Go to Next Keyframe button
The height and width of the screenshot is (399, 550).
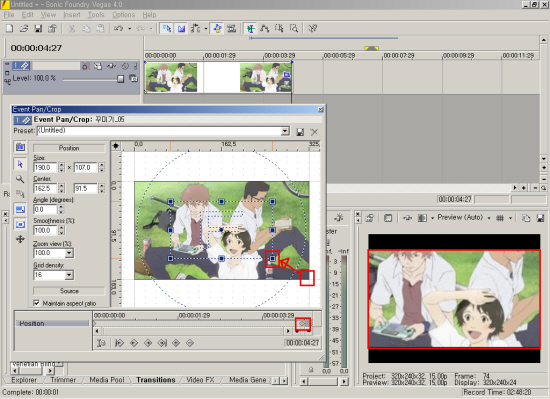(x=148, y=343)
